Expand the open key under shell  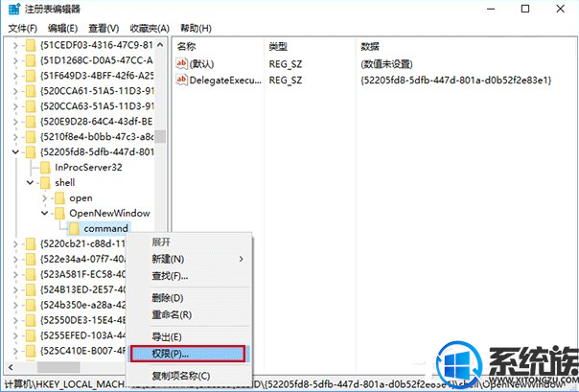[45, 198]
